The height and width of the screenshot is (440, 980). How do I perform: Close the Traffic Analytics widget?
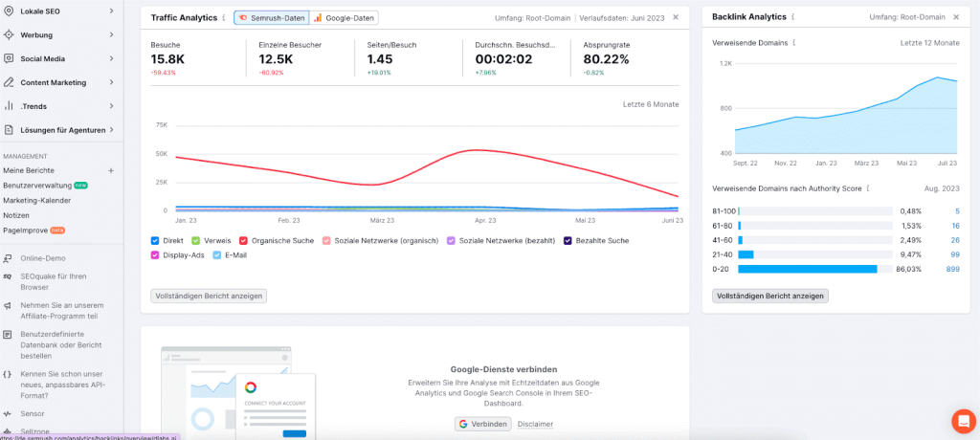coord(676,17)
